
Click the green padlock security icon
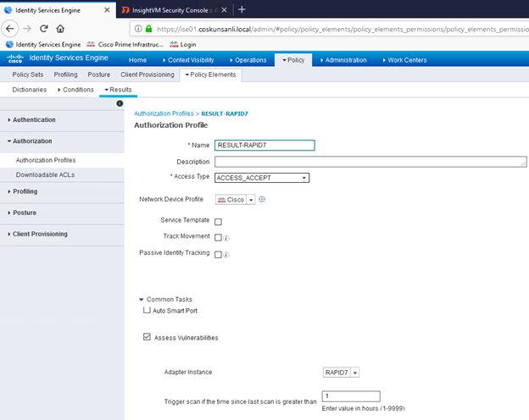coord(148,29)
